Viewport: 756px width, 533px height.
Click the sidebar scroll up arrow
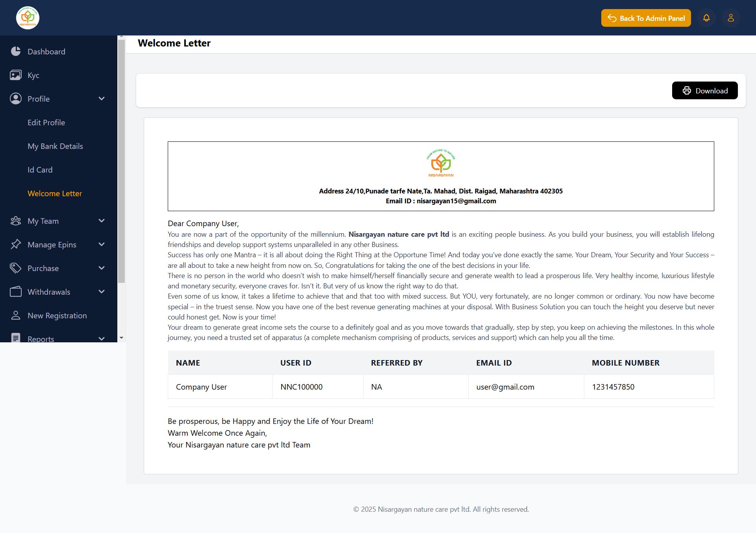pyautogui.click(x=121, y=37)
